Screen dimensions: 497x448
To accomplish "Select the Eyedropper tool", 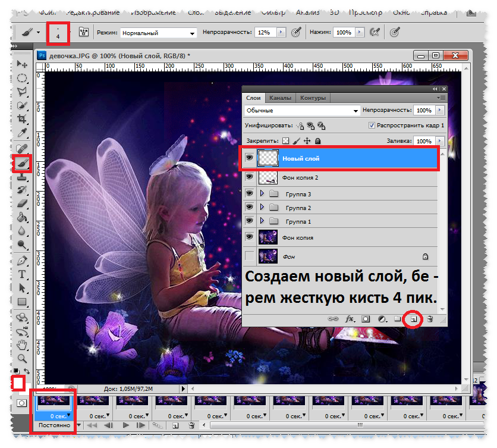I will pyautogui.click(x=22, y=133).
